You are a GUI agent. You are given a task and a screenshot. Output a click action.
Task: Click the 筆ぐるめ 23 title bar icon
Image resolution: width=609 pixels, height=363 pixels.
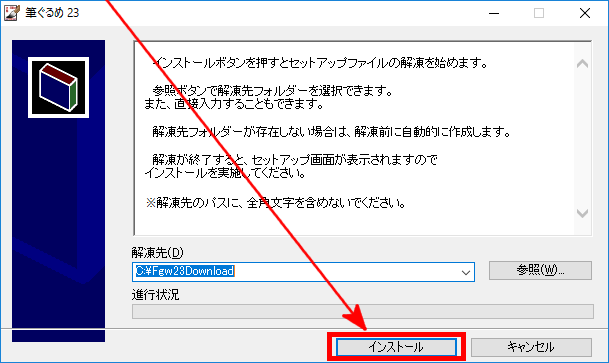pos(12,13)
